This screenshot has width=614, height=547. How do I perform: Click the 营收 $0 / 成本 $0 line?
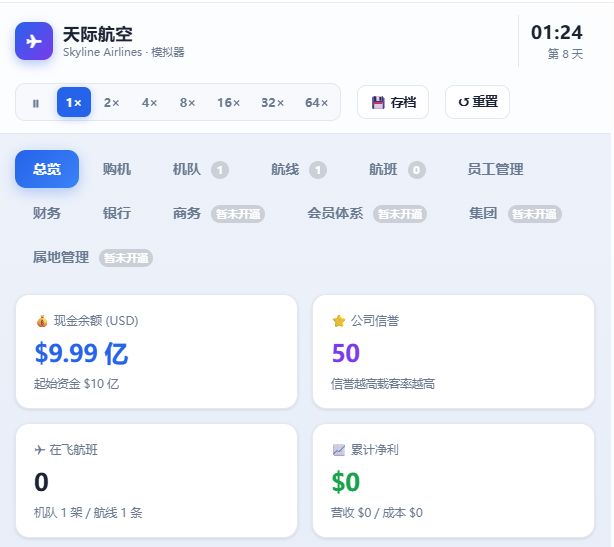[x=377, y=512]
